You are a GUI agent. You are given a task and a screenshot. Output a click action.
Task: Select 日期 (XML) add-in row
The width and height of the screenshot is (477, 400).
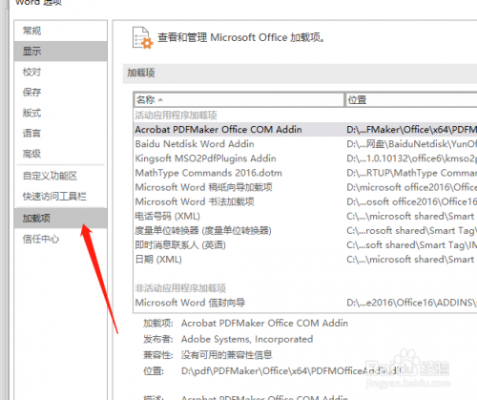[x=305, y=259]
